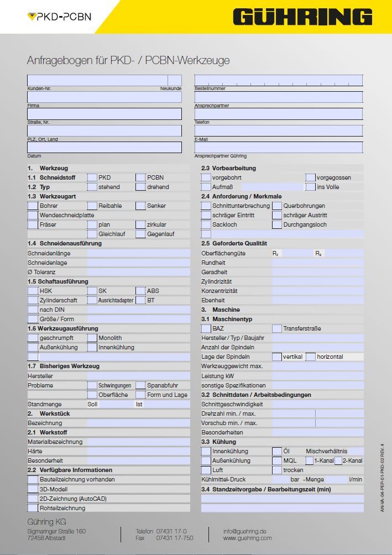Click the Bestellnummer input field
Image resolution: width=392 pixels, height=555 pixels.
[x=278, y=80]
